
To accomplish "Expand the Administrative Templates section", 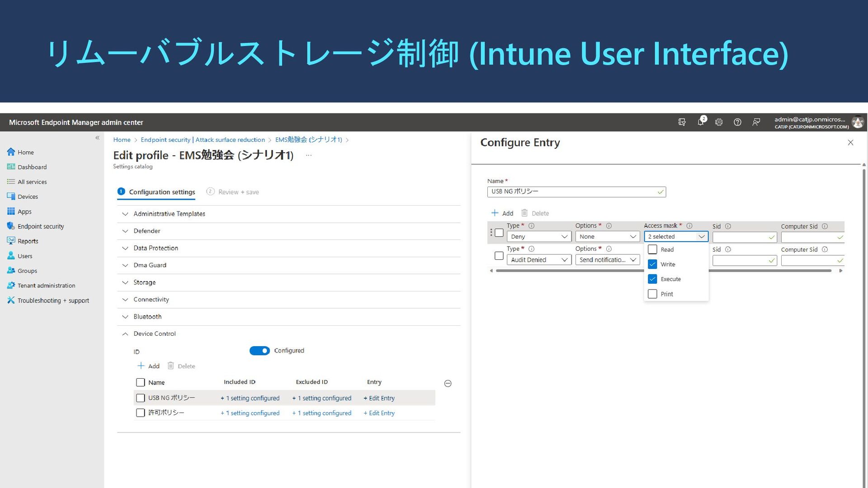I will point(288,214).
